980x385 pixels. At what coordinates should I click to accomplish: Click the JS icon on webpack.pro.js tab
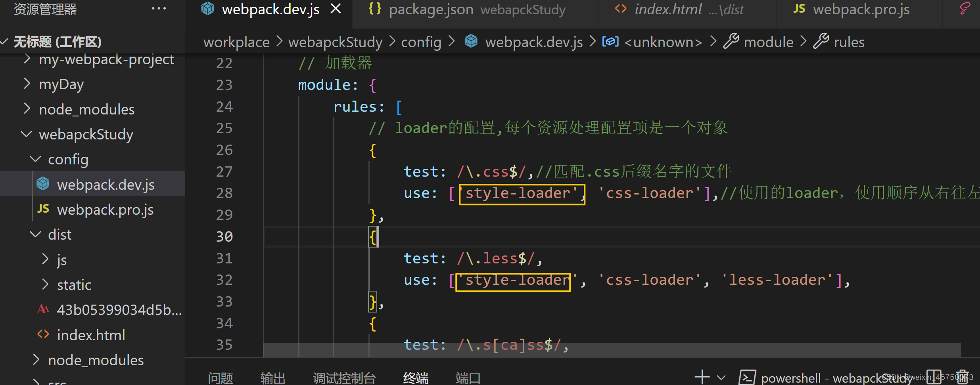pos(800,8)
